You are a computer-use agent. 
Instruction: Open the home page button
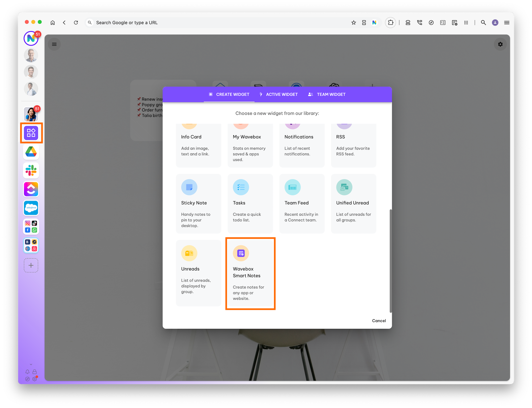[53, 23]
